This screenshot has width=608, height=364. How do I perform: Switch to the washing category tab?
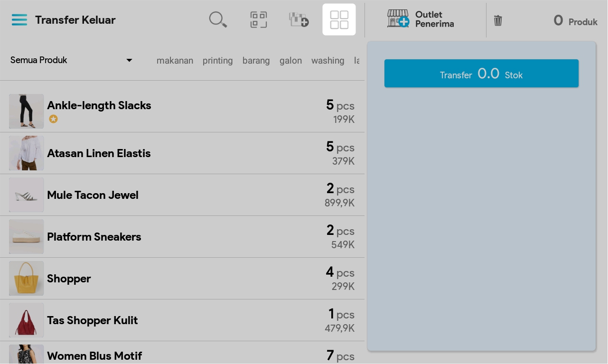coord(327,61)
